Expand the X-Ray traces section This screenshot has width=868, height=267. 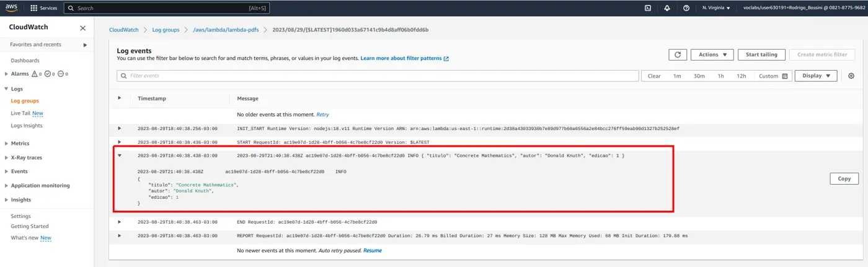tap(6, 157)
